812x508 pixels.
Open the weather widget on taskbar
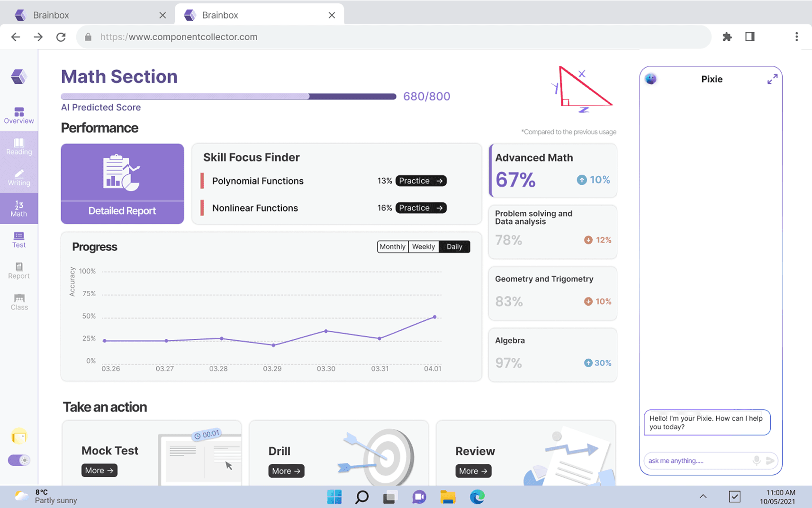point(46,496)
